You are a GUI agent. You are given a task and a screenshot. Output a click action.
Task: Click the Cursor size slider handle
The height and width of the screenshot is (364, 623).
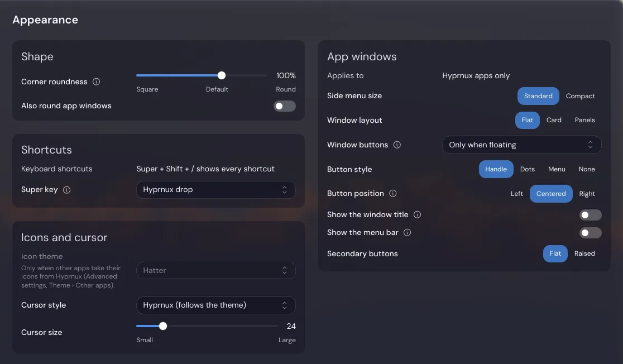[x=163, y=326]
